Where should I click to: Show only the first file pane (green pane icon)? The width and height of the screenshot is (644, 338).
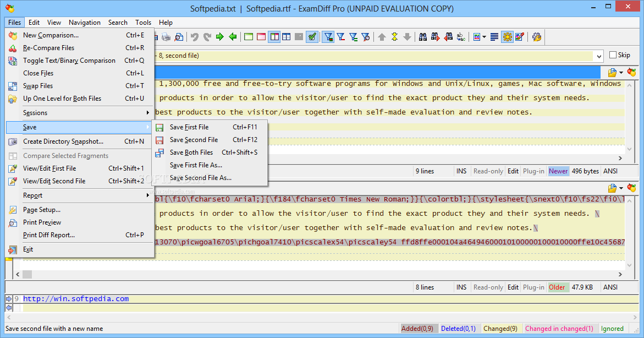(x=249, y=37)
